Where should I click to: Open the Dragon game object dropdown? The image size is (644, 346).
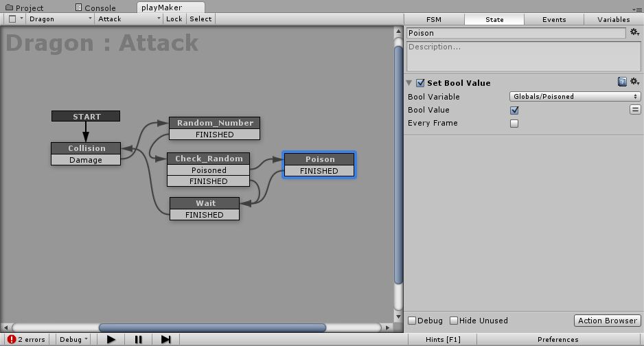point(60,19)
